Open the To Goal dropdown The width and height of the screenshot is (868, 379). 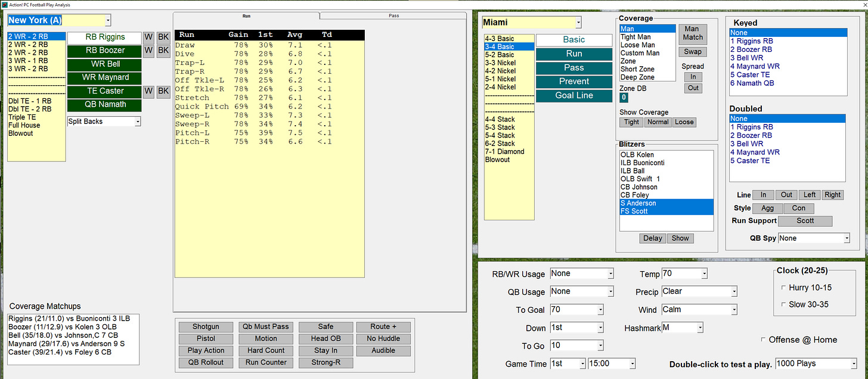600,310
